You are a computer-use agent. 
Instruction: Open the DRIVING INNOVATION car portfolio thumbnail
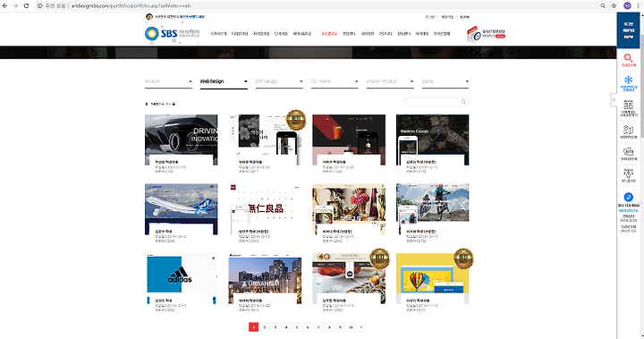(x=181, y=140)
